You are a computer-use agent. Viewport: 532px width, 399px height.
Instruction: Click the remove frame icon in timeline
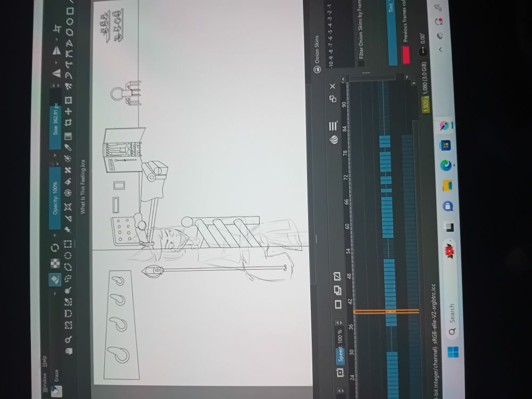pyautogui.click(x=337, y=277)
